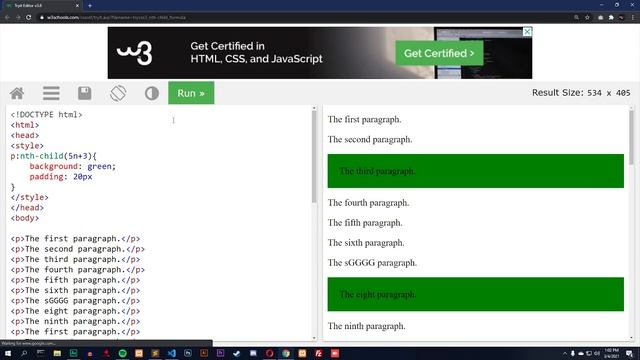Image resolution: width=640 pixels, height=360 pixels.
Task: Open Opera browser from the taskbar
Action: 269,353
